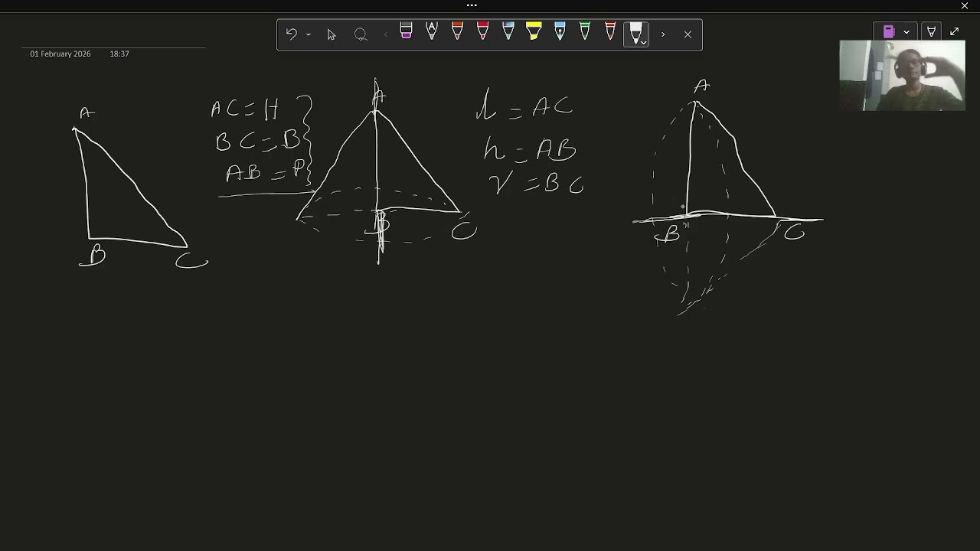The width and height of the screenshot is (980, 551).
Task: Open the undo dropdown arrow
Action: click(x=308, y=34)
